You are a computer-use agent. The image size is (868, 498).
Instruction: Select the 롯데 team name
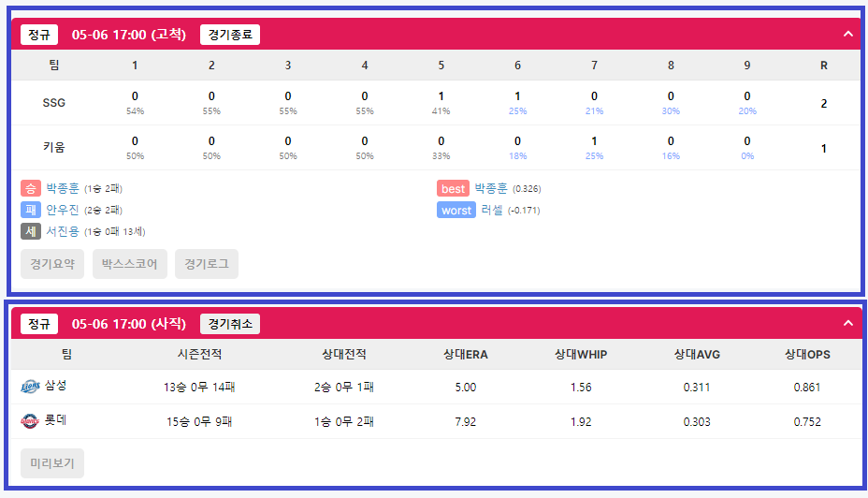point(56,420)
